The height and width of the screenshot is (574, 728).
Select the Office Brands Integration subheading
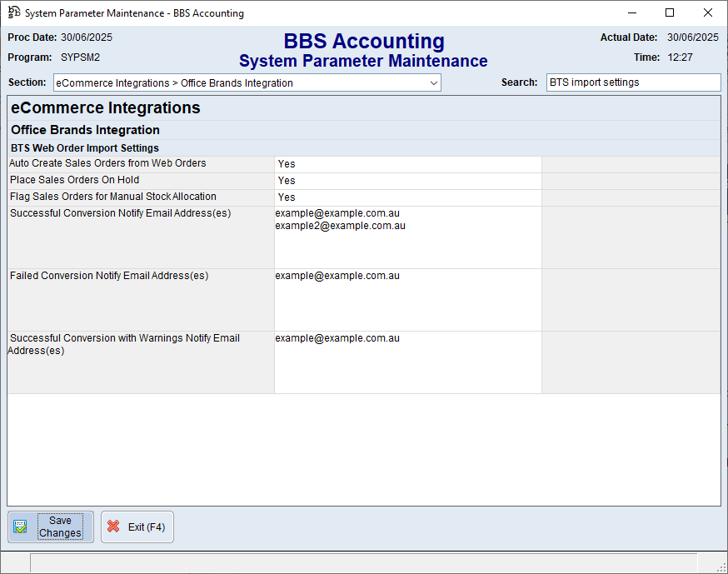[85, 130]
